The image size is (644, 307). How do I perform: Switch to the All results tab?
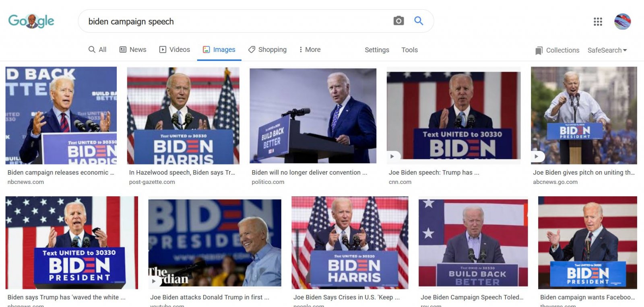click(x=97, y=49)
